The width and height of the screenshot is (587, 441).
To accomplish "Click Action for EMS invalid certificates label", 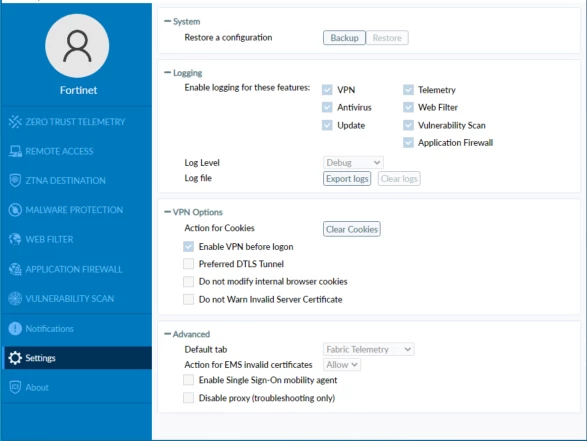I will (248, 365).
